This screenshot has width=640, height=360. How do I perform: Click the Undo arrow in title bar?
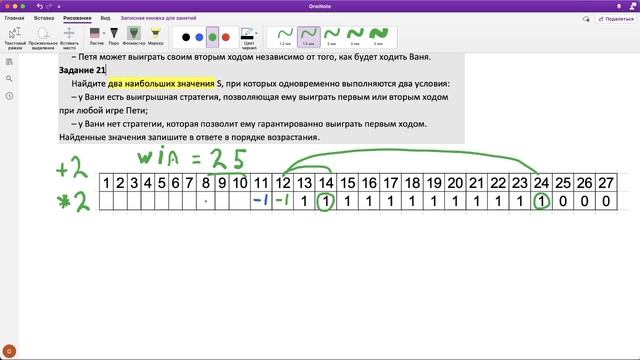click(x=40, y=6)
